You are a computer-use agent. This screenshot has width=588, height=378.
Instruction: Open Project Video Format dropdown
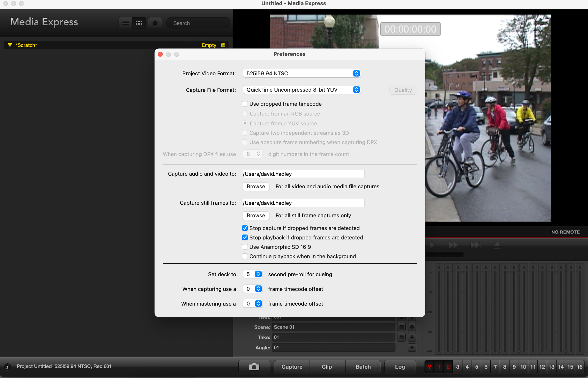click(302, 73)
